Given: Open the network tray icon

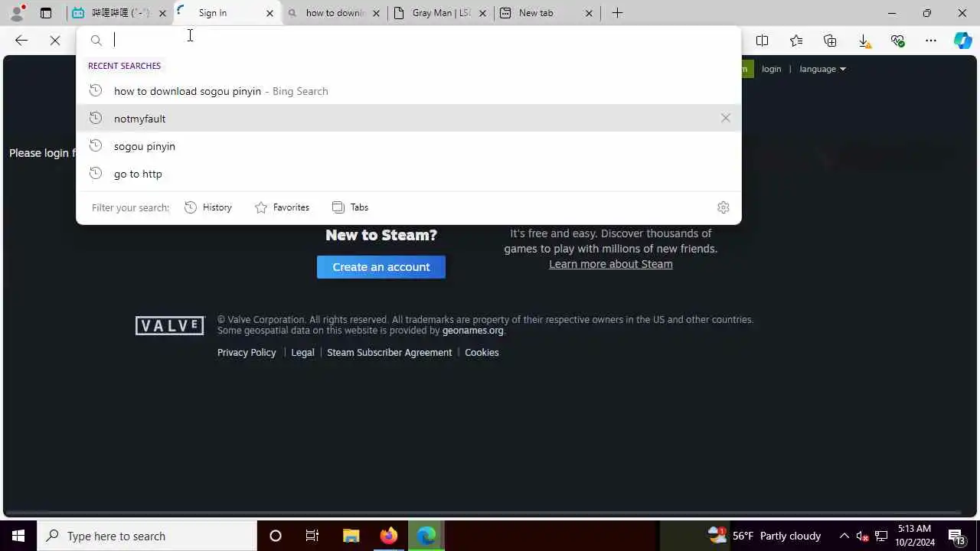Looking at the screenshot, I should point(881,536).
